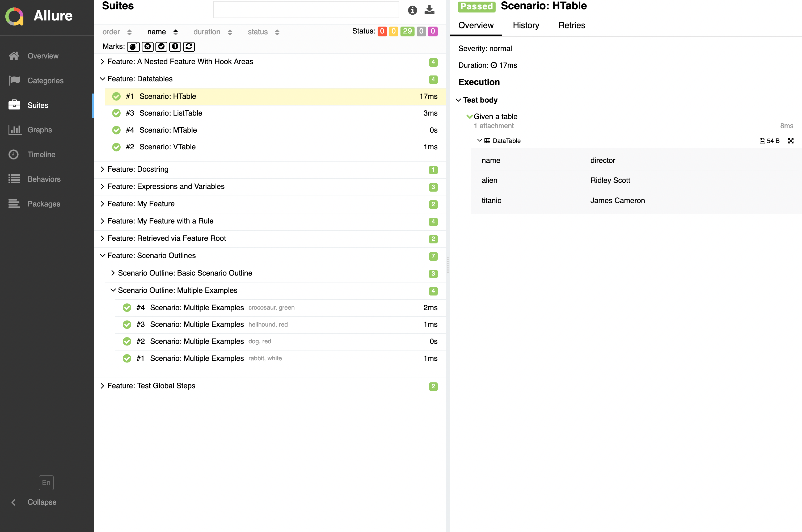Collapse Scenario Outline: Multiple Examples
Image resolution: width=802 pixels, height=532 pixels.
point(275,290)
